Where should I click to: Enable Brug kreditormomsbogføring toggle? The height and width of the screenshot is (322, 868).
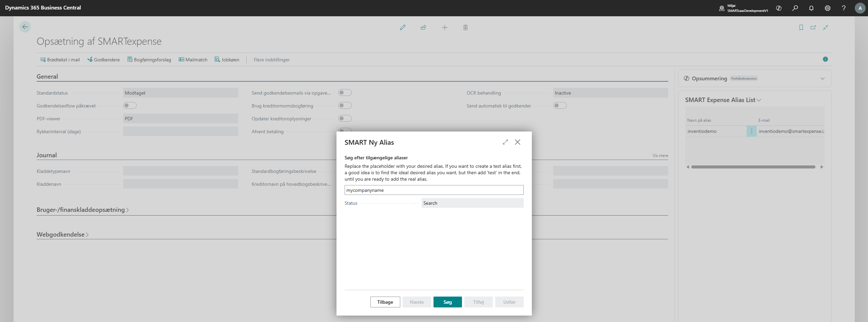345,106
